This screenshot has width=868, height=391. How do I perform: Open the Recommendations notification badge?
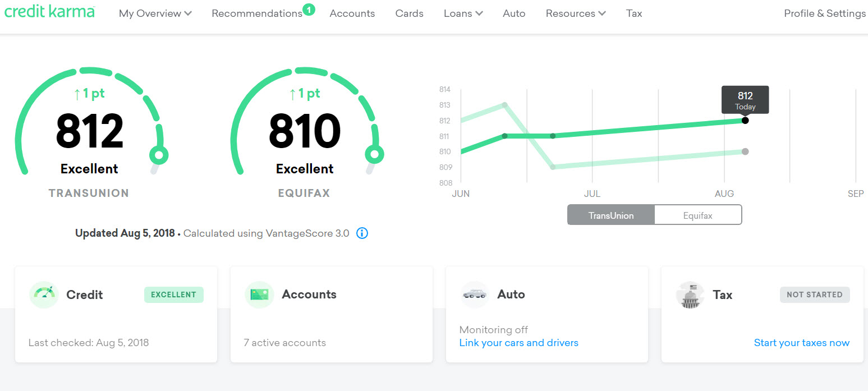309,9
